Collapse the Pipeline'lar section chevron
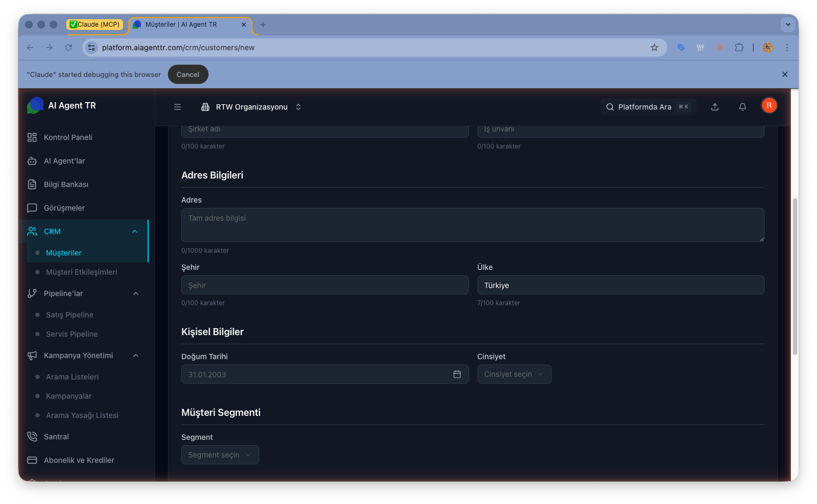Screen dimensions: 817x504 point(136,293)
